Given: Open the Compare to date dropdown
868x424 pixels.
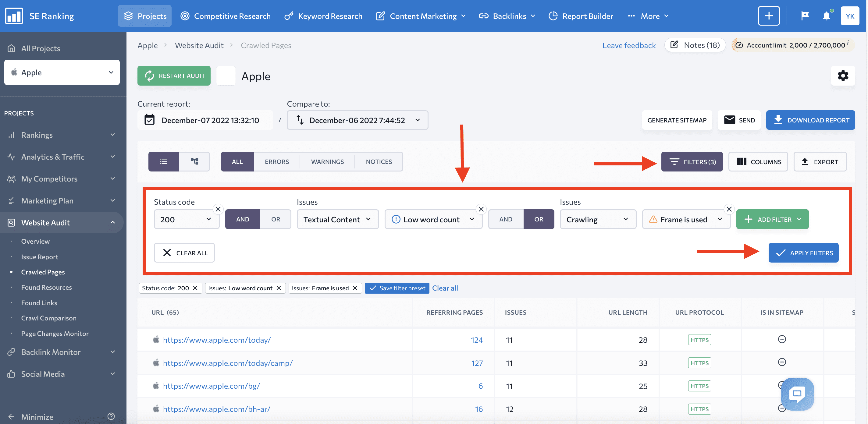Looking at the screenshot, I should (358, 120).
